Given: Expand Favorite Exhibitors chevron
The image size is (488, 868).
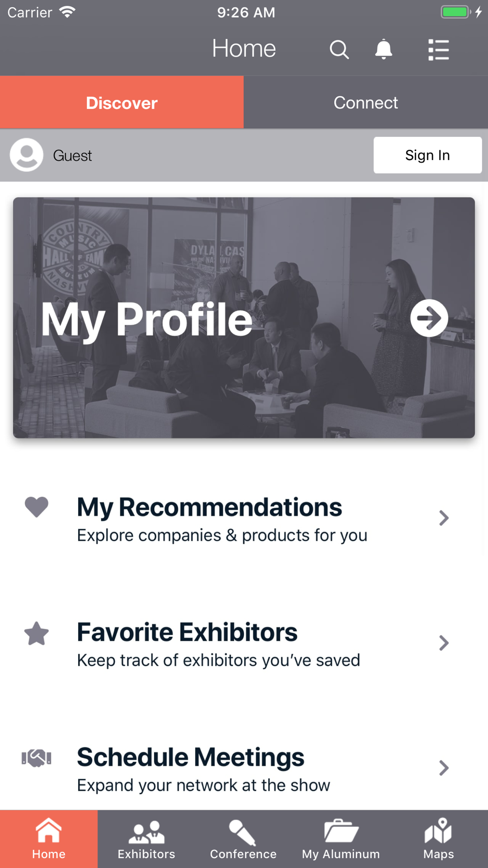Looking at the screenshot, I should pyautogui.click(x=444, y=643).
